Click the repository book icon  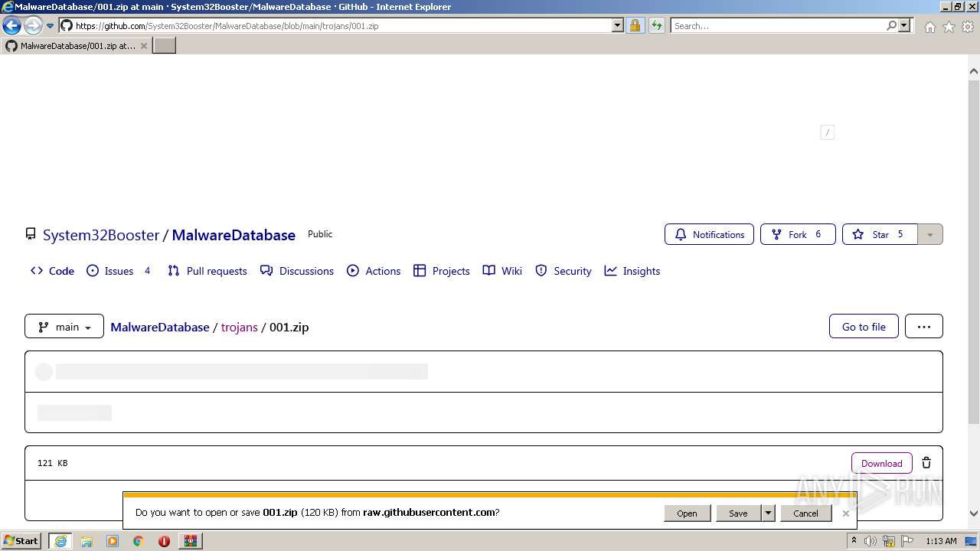(x=31, y=234)
